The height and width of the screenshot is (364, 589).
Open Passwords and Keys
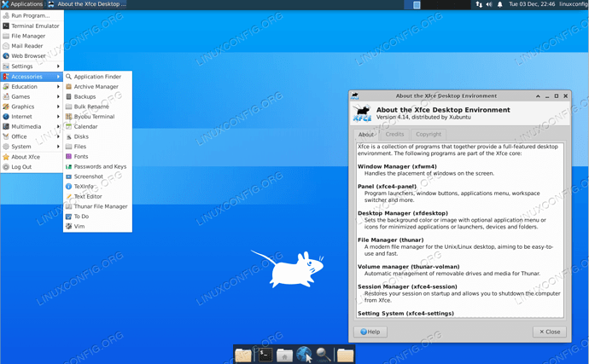pos(97,166)
